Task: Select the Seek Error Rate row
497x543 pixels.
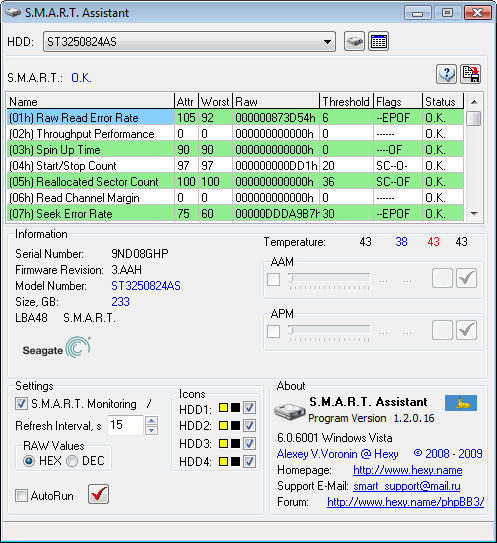Action: coord(235,214)
